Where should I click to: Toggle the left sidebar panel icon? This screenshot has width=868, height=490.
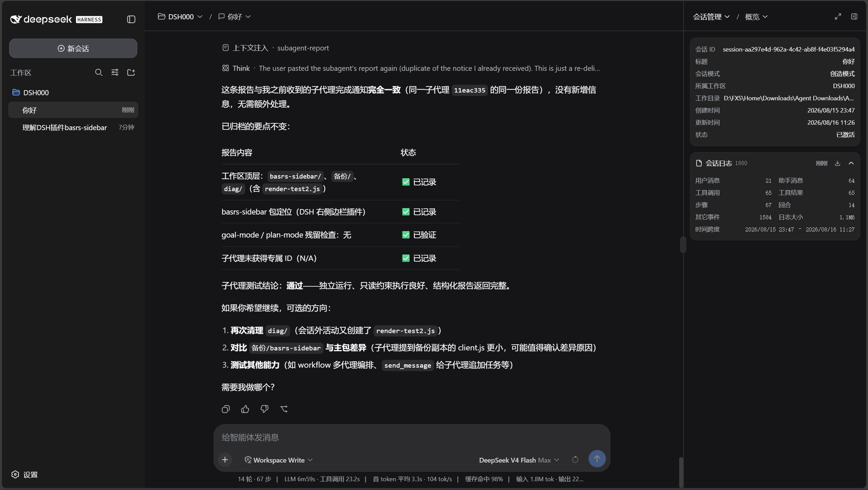(x=131, y=19)
